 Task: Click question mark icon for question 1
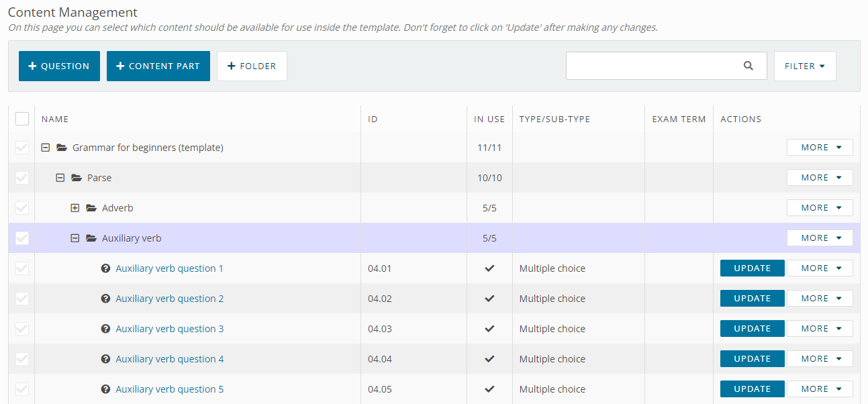[x=105, y=268]
